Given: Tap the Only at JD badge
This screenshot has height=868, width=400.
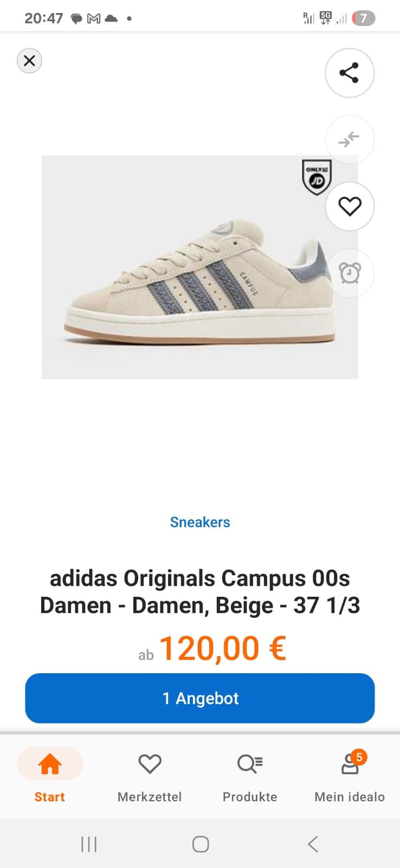Looking at the screenshot, I should point(317,177).
